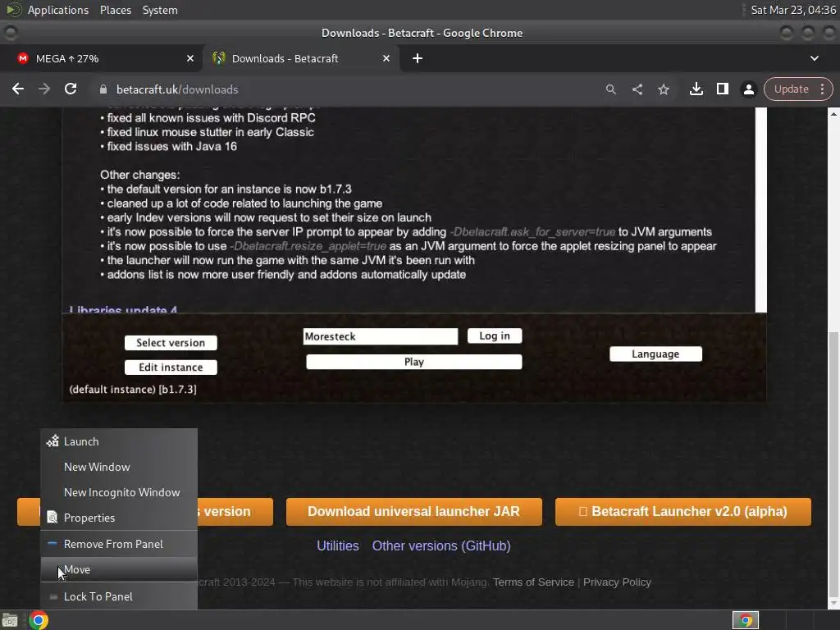Open the Privacy Policy link

[x=617, y=582]
